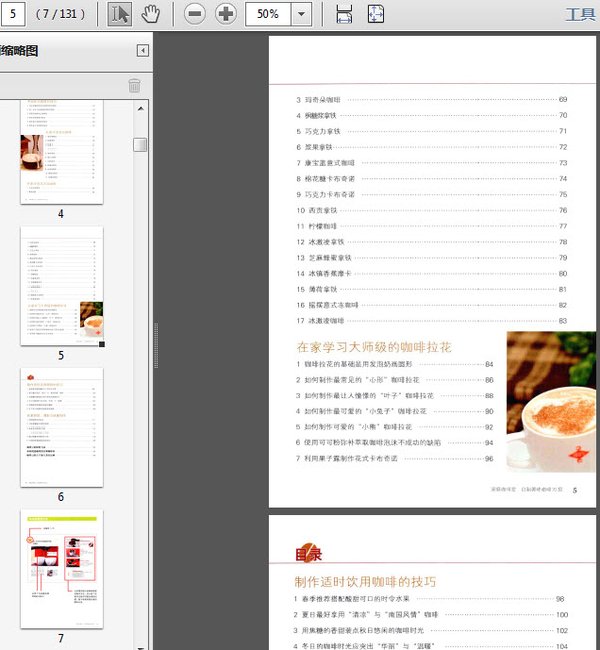
Task: Click the panel splitter grip handle
Action: (156, 345)
